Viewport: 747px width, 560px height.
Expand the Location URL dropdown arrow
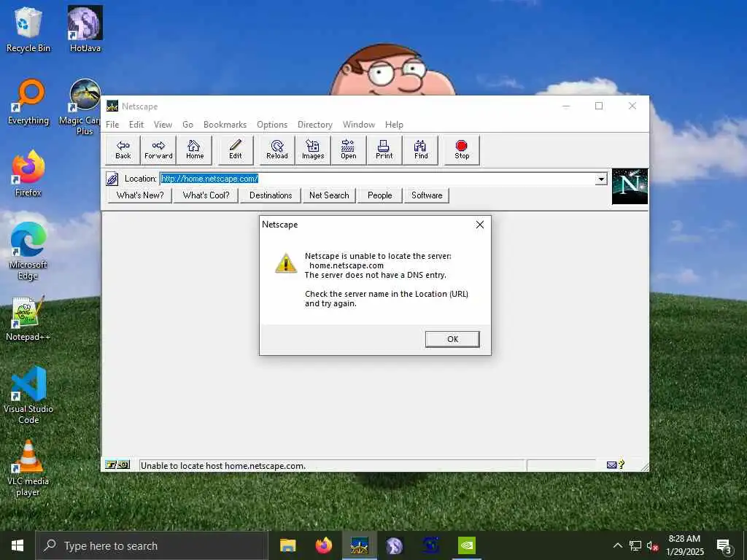click(601, 179)
